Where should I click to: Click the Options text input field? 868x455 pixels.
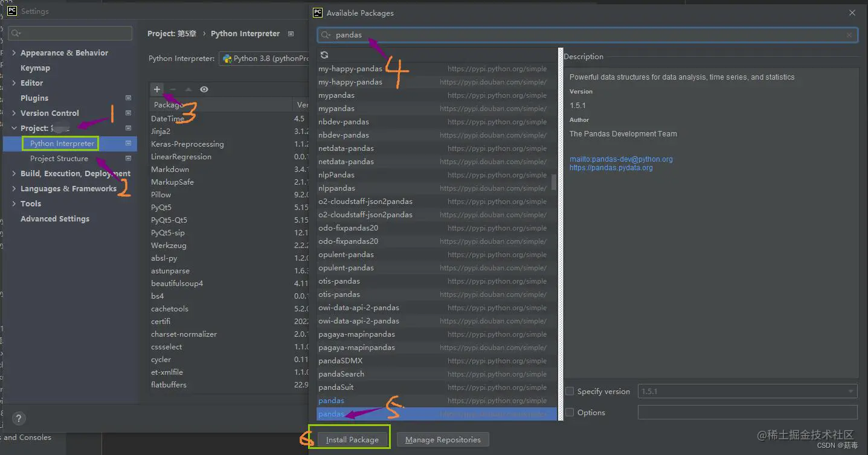click(x=748, y=412)
